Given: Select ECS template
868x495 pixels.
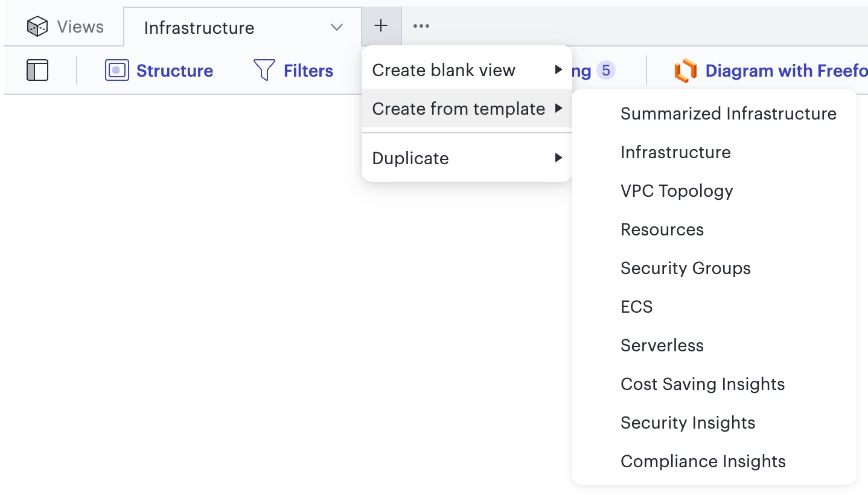Looking at the screenshot, I should [x=714, y=307].
